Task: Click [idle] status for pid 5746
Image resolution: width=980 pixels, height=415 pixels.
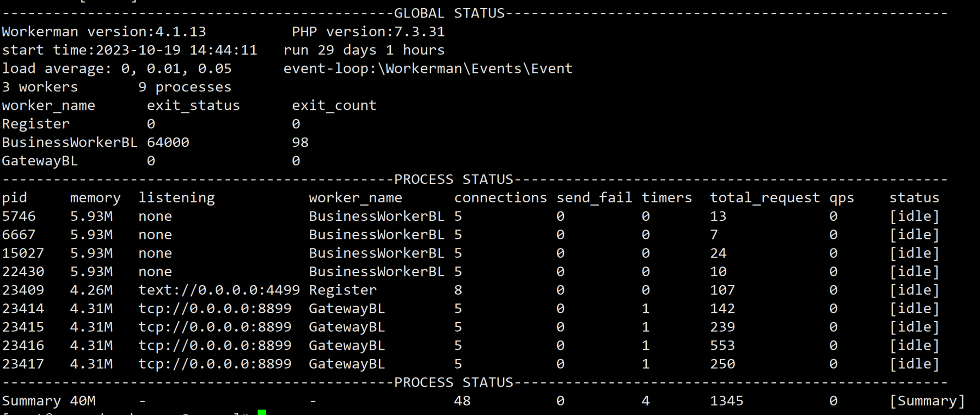Action: point(914,216)
